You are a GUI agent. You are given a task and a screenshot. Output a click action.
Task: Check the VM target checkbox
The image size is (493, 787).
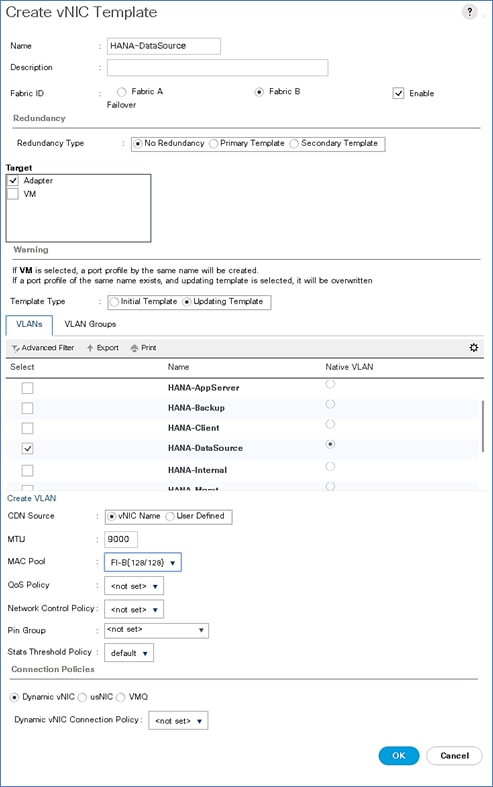point(13,194)
